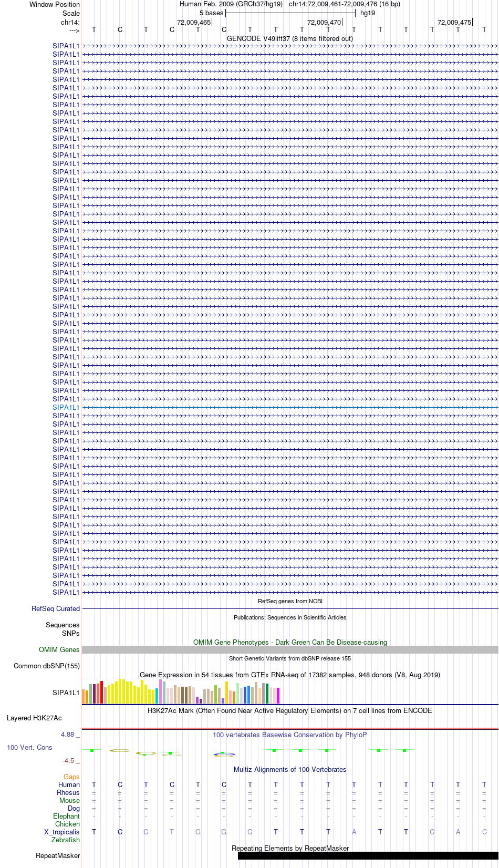499x868 pixels.
Task: Open the GENCODE V49lift37 track title
Action: (290, 38)
